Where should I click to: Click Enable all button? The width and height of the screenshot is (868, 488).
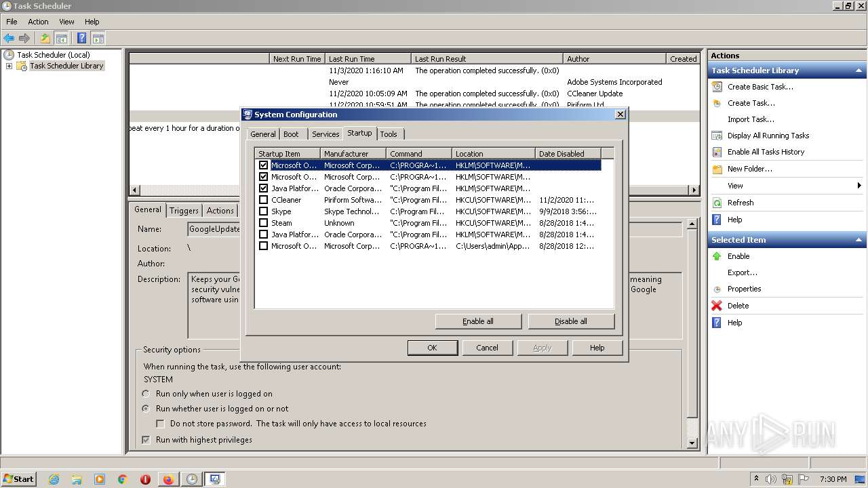point(478,321)
